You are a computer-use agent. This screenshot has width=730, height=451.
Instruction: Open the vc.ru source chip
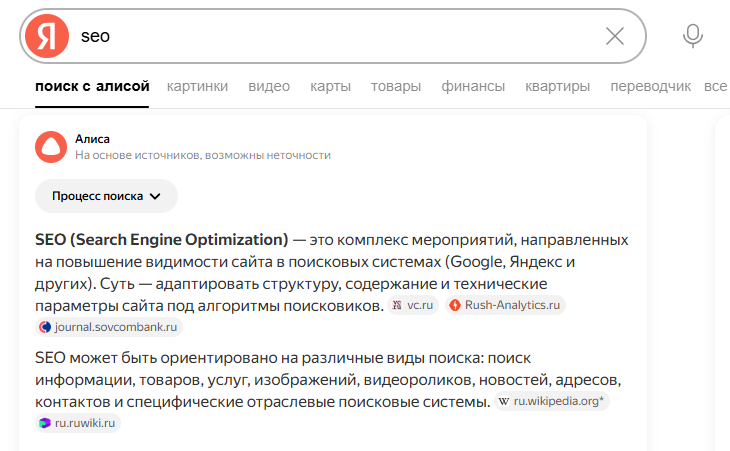tap(413, 305)
